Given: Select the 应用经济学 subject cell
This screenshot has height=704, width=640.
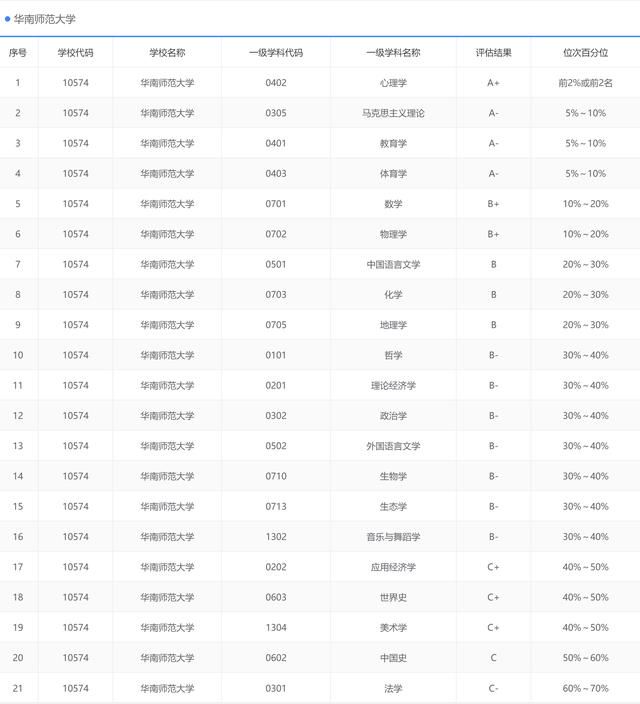Looking at the screenshot, I should (393, 567).
